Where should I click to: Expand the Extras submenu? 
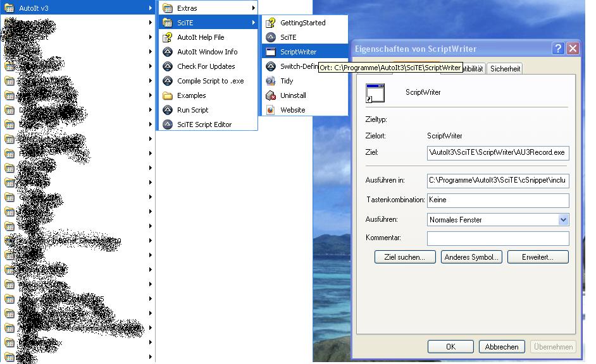(x=208, y=8)
